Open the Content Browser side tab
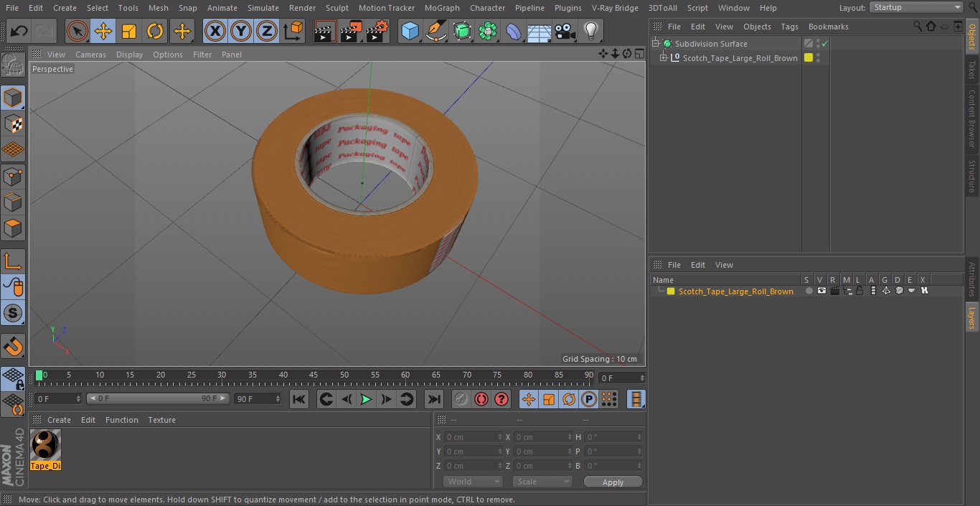This screenshot has width=980, height=506. point(972,118)
